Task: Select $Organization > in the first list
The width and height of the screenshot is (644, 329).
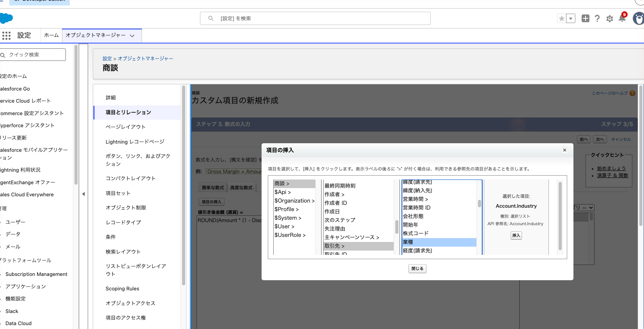Action: point(294,201)
